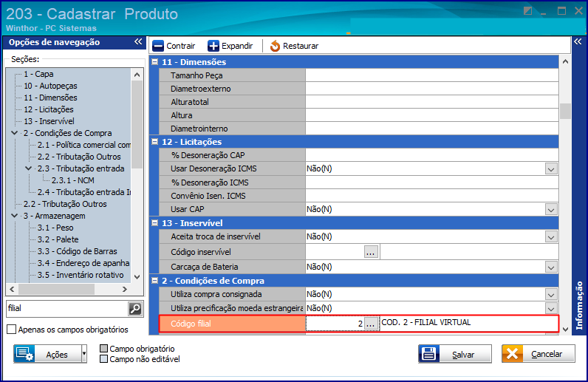588x382 pixels.
Task: Click the Cancelar X icon
Action: [x=512, y=354]
